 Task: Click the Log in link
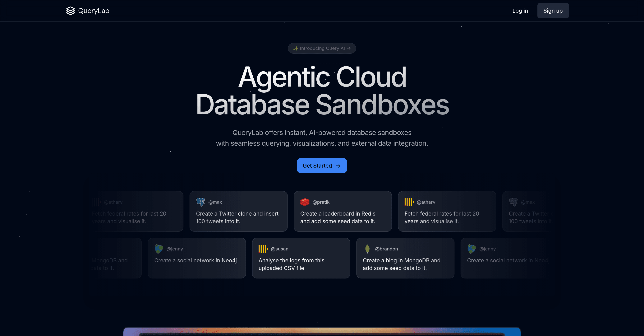(x=520, y=11)
